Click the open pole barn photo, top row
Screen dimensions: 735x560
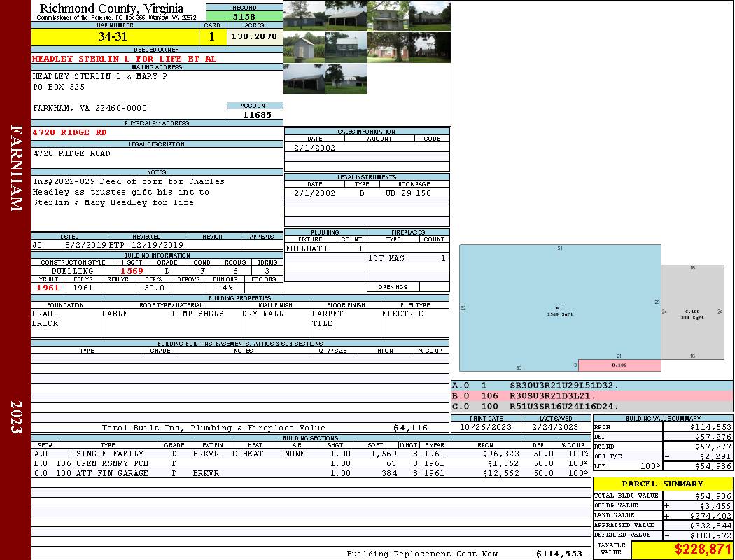coord(346,15)
